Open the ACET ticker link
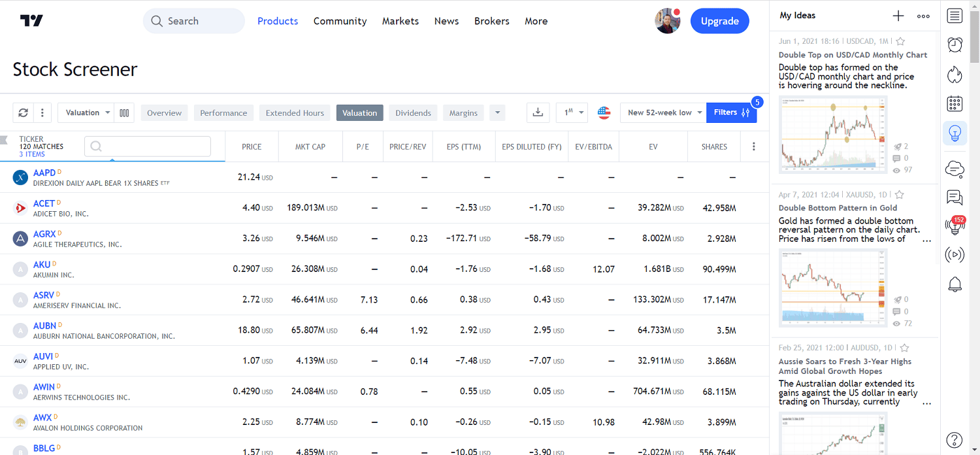 pos(44,203)
